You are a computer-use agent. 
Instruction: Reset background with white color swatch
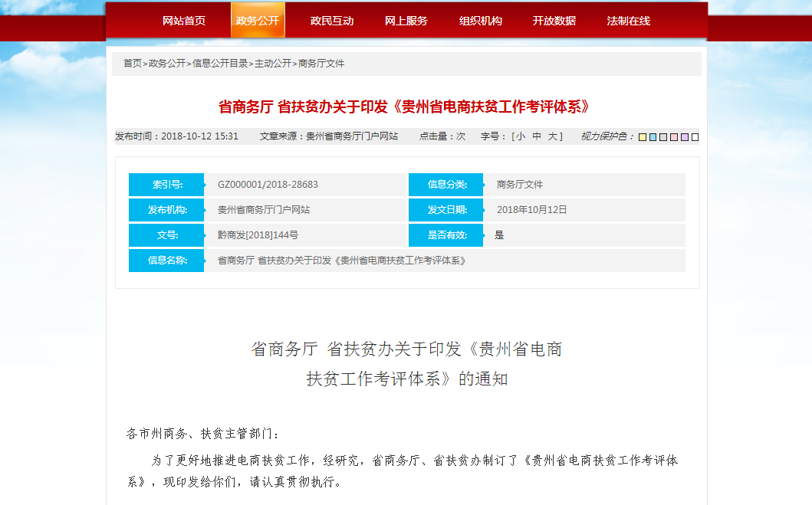pos(695,137)
